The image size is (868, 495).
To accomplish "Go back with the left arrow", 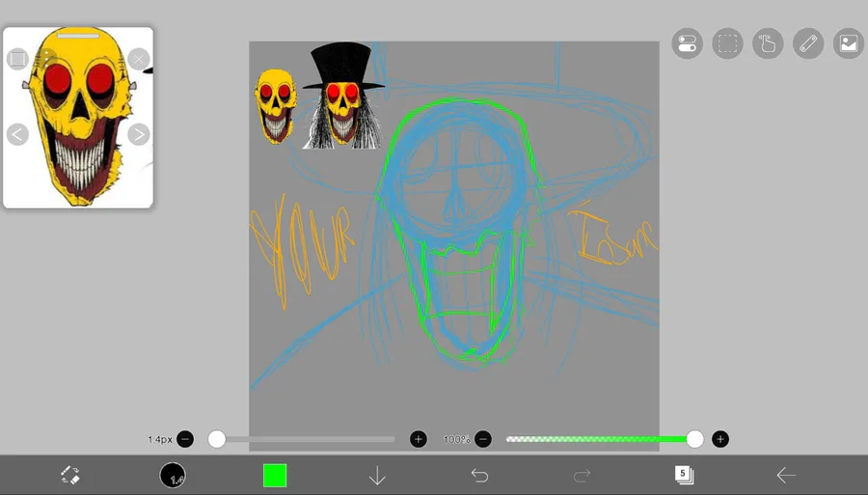I will click(786, 475).
